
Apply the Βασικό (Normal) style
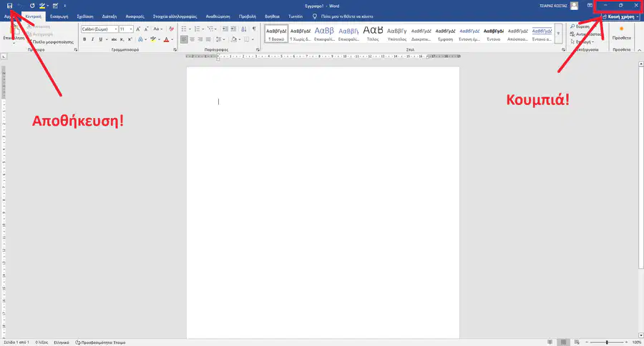276,34
